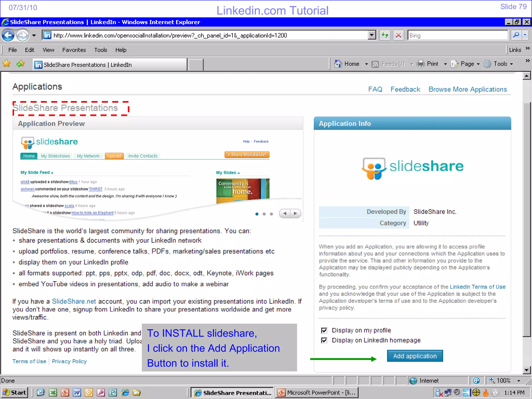Click the Print toolbar icon
This screenshot has height=399, width=532.
pyautogui.click(x=421, y=64)
